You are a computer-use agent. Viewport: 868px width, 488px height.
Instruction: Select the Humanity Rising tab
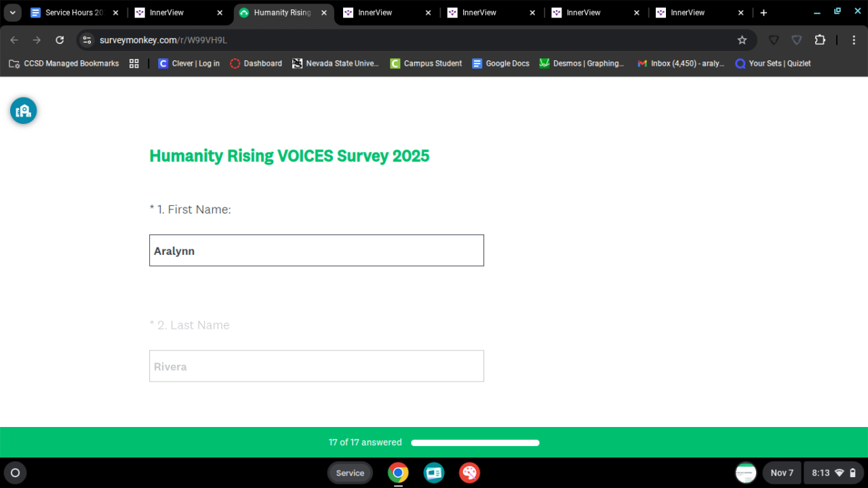(x=283, y=13)
